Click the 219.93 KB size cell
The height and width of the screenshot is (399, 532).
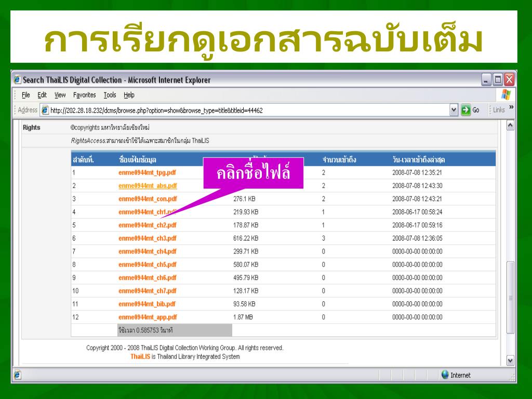point(246,212)
